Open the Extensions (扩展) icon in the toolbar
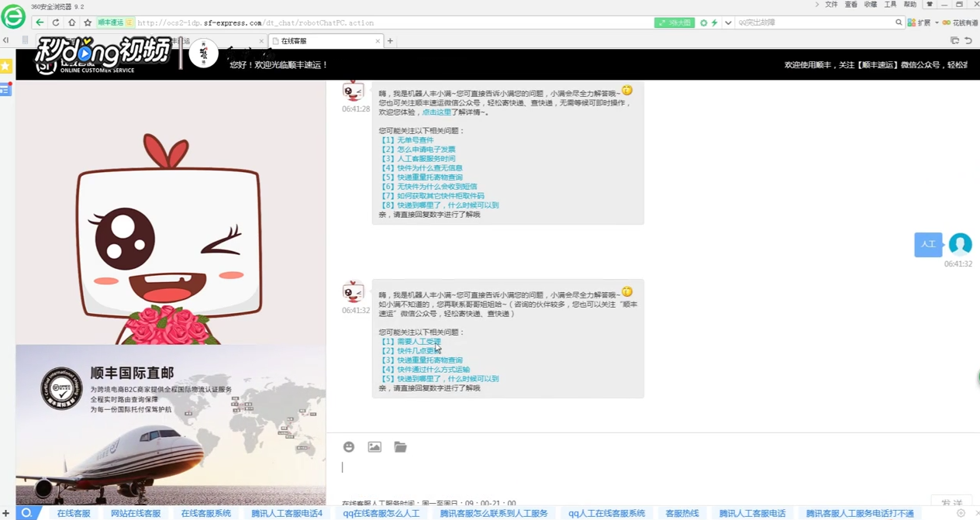 point(912,22)
